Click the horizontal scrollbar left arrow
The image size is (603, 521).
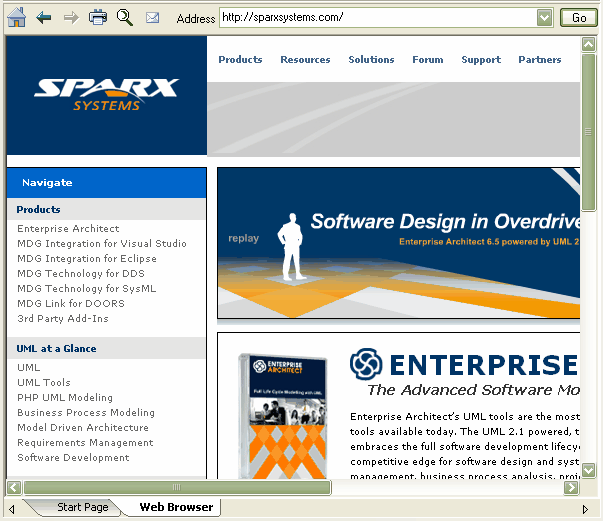coord(14,488)
